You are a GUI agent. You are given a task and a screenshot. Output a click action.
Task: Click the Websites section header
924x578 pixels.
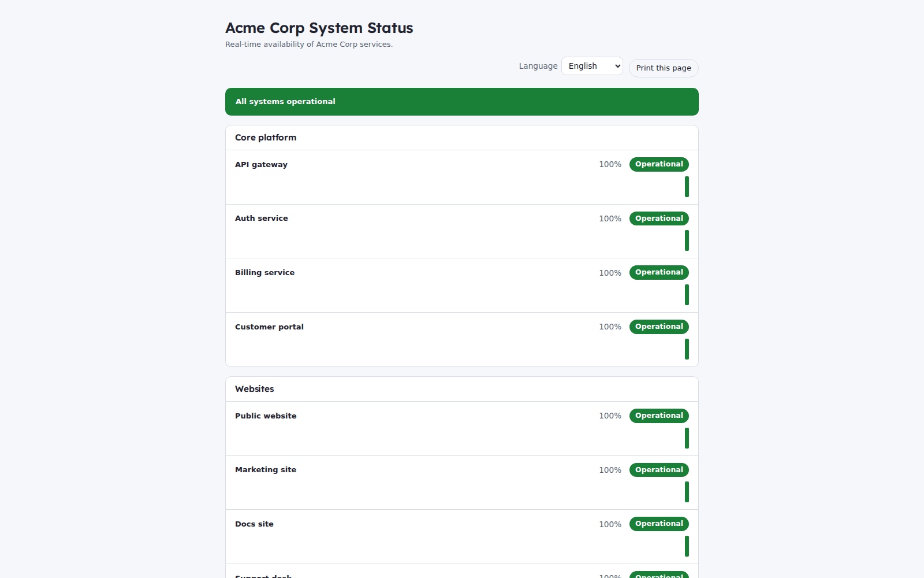462,389
